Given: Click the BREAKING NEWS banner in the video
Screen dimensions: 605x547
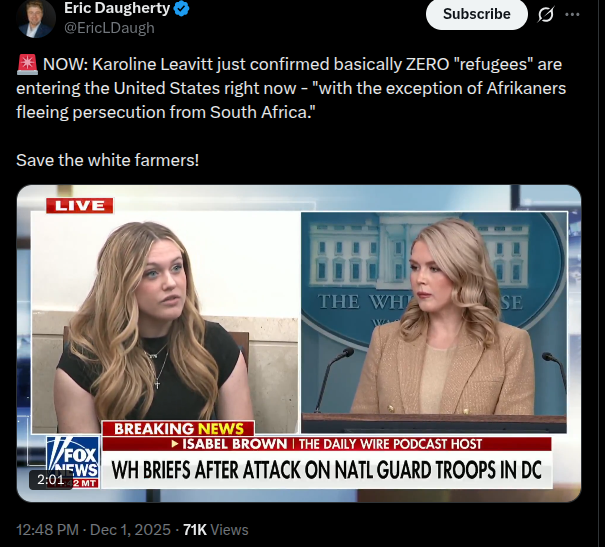Looking at the screenshot, I should tap(178, 429).
